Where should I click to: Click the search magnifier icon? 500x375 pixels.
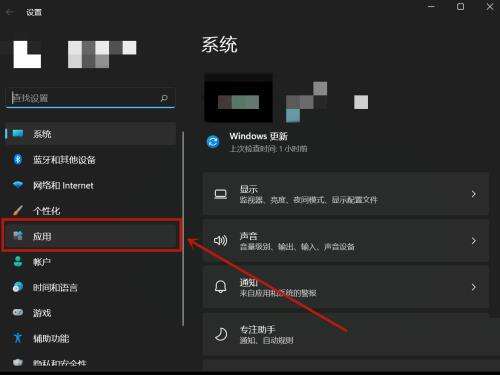tap(164, 98)
